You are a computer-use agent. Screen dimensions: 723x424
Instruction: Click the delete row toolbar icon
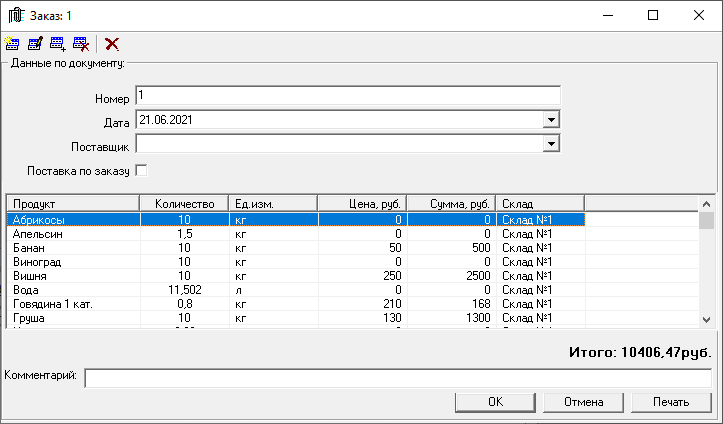click(x=81, y=43)
